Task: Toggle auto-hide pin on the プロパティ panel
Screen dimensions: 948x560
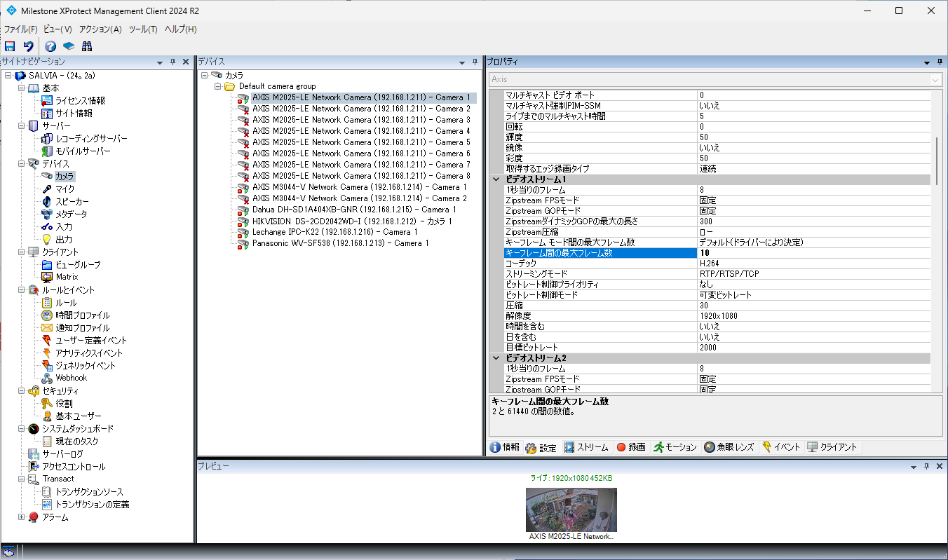Action: tap(926, 62)
